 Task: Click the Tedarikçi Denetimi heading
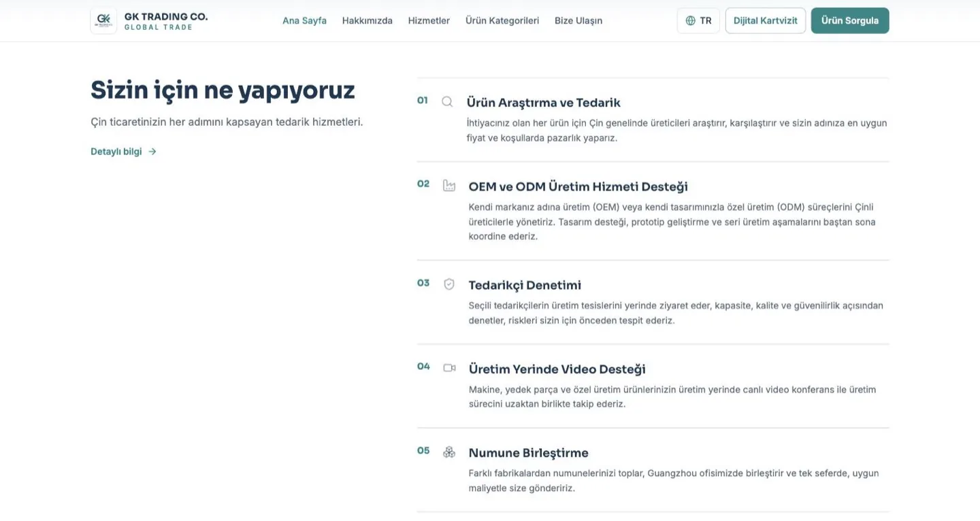tap(525, 285)
